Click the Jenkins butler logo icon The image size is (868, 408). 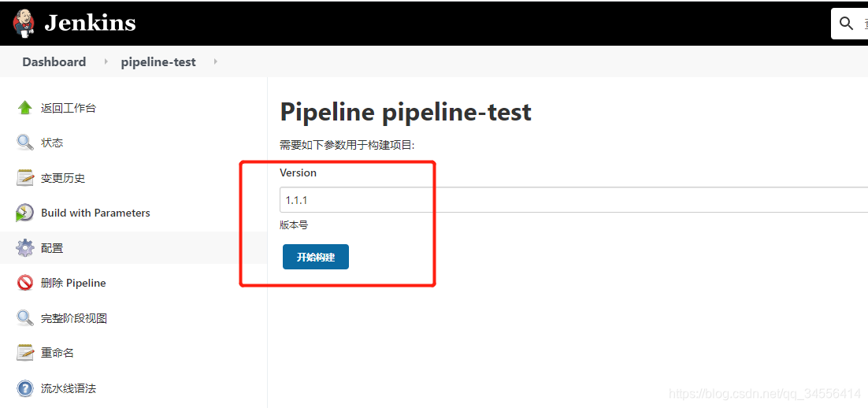[x=24, y=23]
